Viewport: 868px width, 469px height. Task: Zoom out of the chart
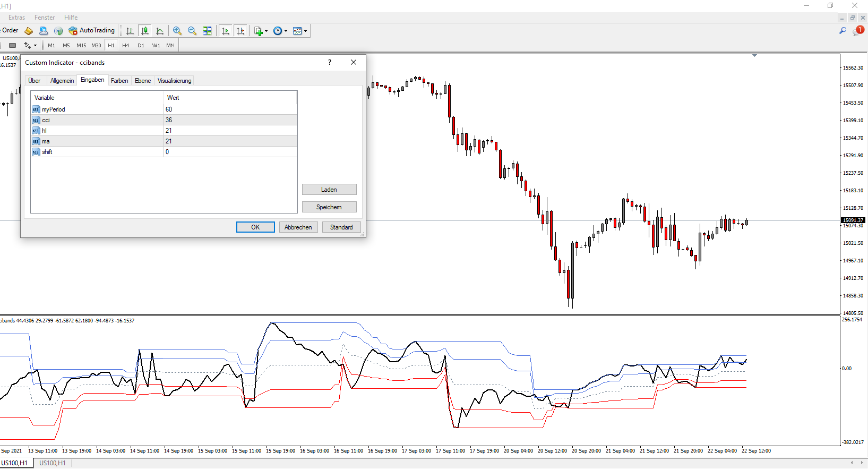pos(192,31)
